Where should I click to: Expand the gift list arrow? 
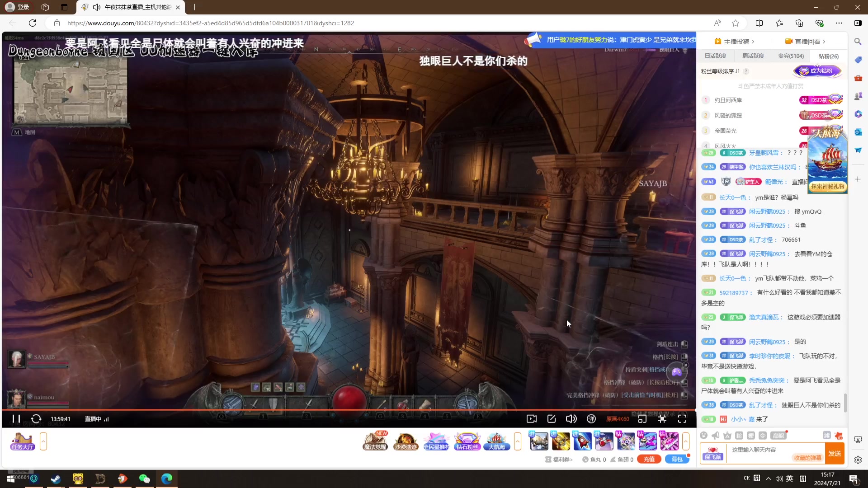[686, 441]
